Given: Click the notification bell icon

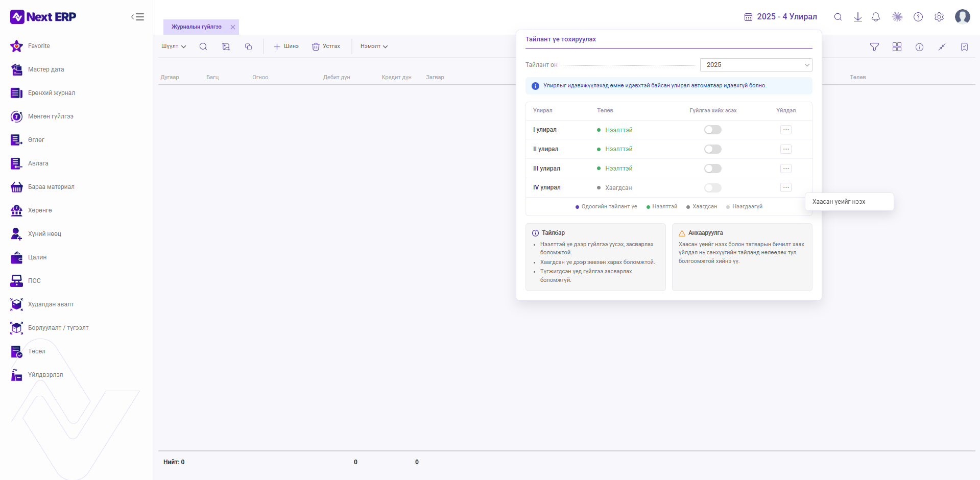Looking at the screenshot, I should 876,17.
